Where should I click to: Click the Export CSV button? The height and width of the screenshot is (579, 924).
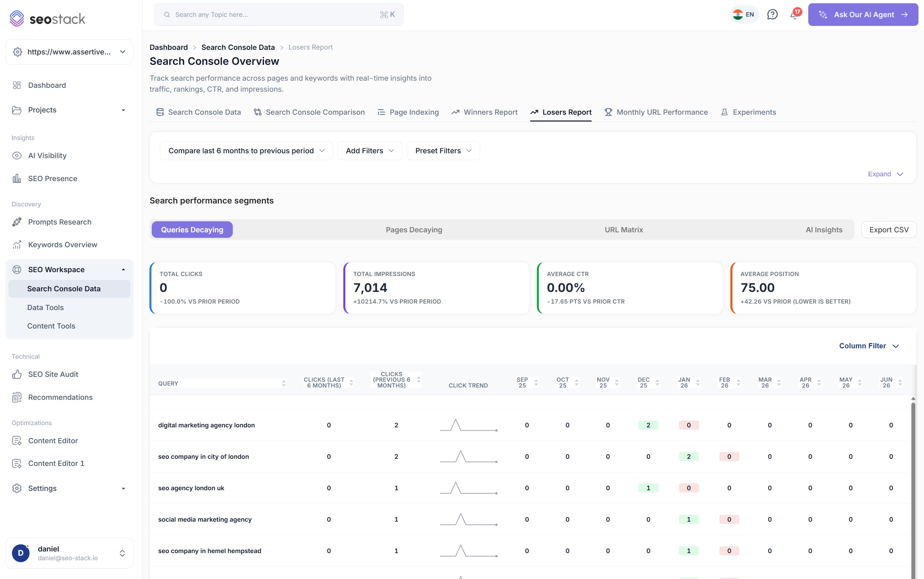[889, 230]
